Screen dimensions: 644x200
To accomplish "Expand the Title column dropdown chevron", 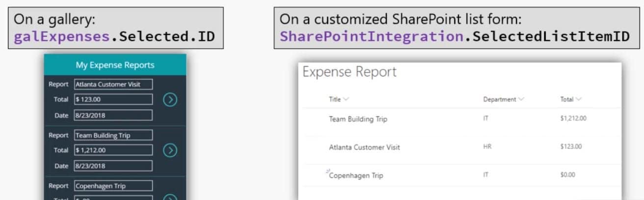I will tap(346, 100).
